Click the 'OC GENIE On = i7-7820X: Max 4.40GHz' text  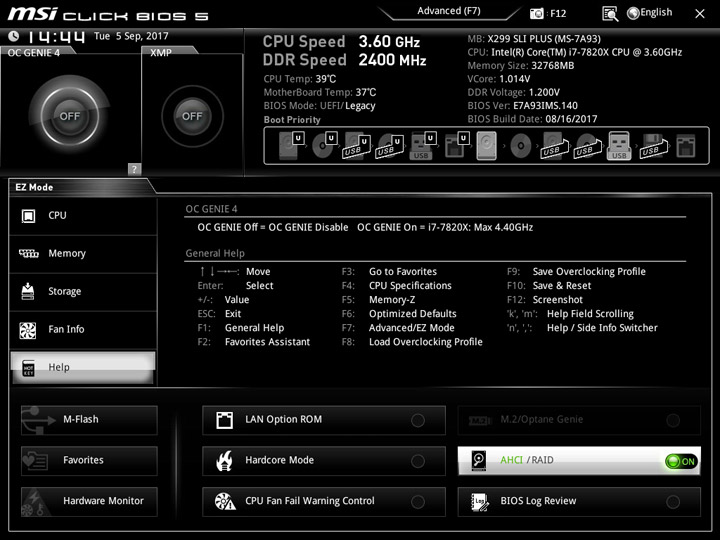click(x=445, y=227)
